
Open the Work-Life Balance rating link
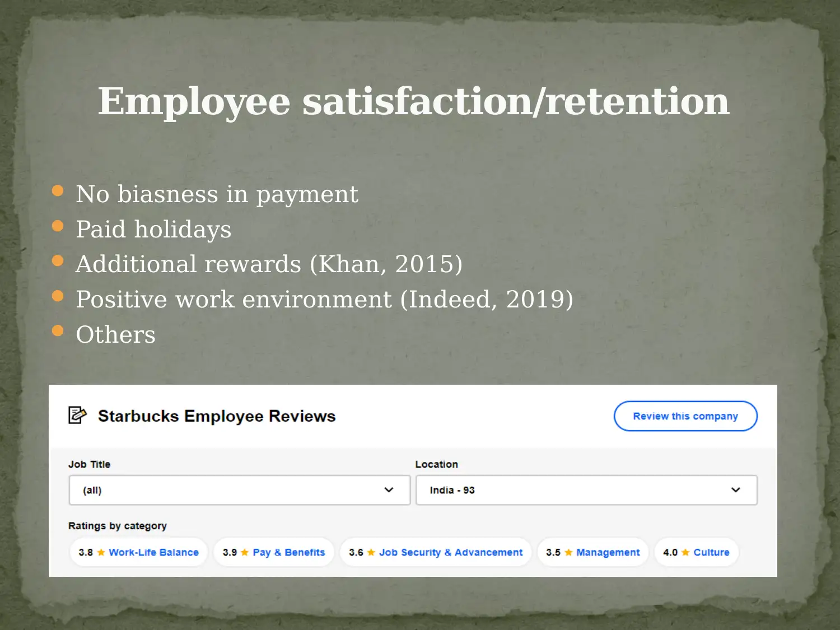click(153, 552)
